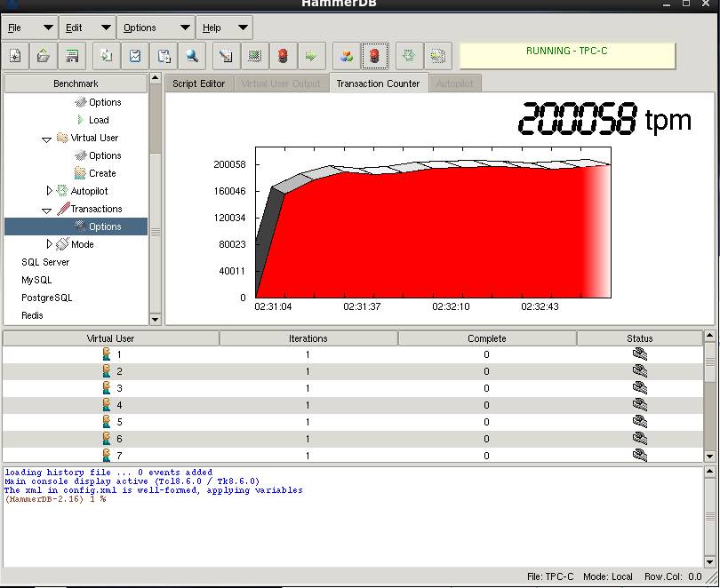The width and height of the screenshot is (720, 588).
Task: Click the Virtual User folder icon in tree
Action: point(62,138)
